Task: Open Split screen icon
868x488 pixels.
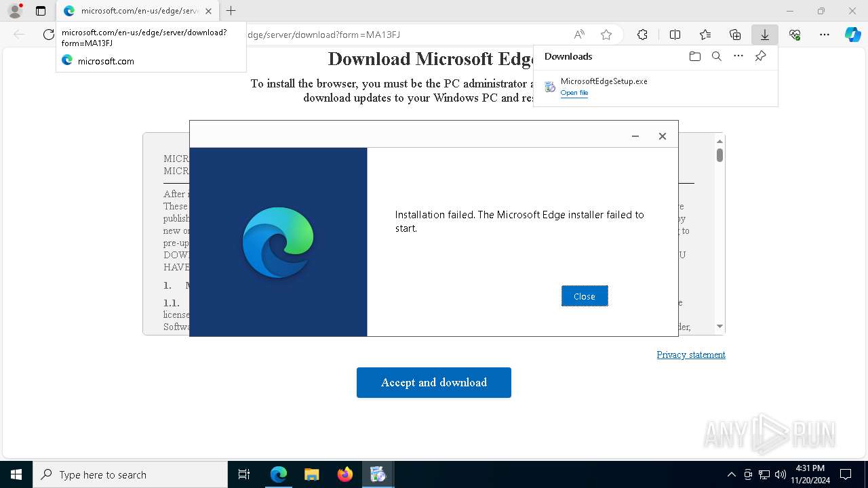Action: [675, 35]
